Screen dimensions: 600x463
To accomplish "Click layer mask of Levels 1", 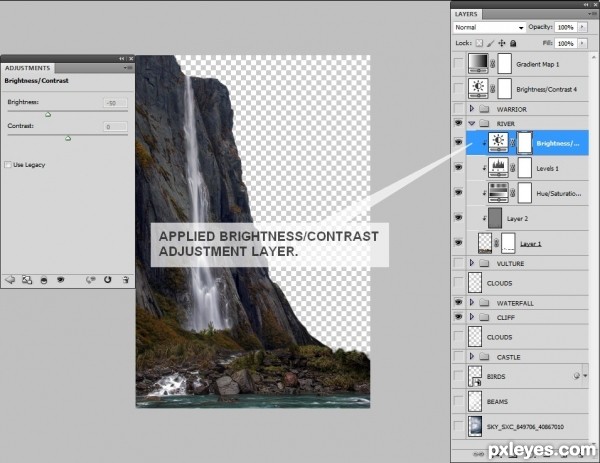I will coord(525,168).
